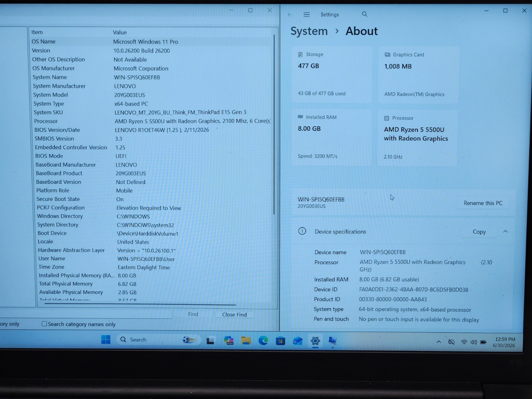Image resolution: width=532 pixels, height=399 pixels.
Task: Maximize the System Information window
Action: click(250, 10)
